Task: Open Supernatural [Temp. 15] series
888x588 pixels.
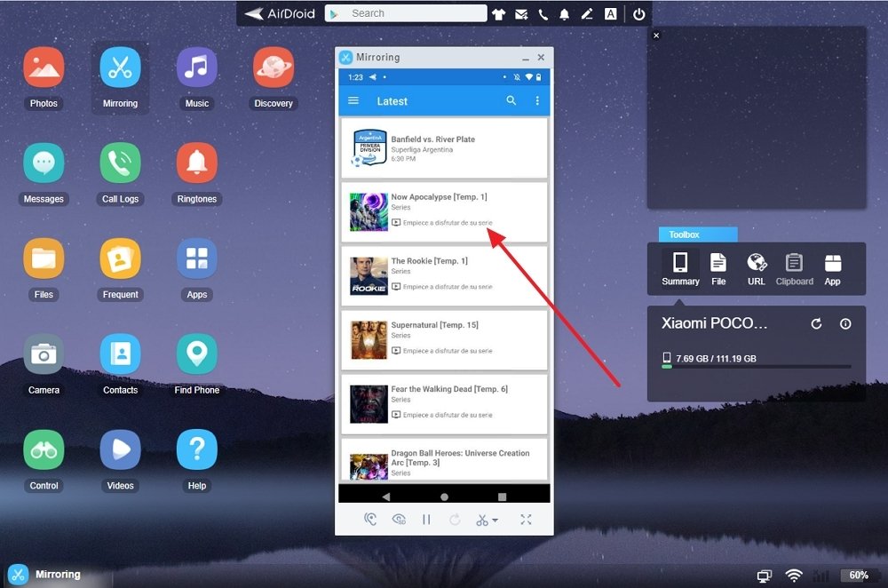Action: coord(444,340)
